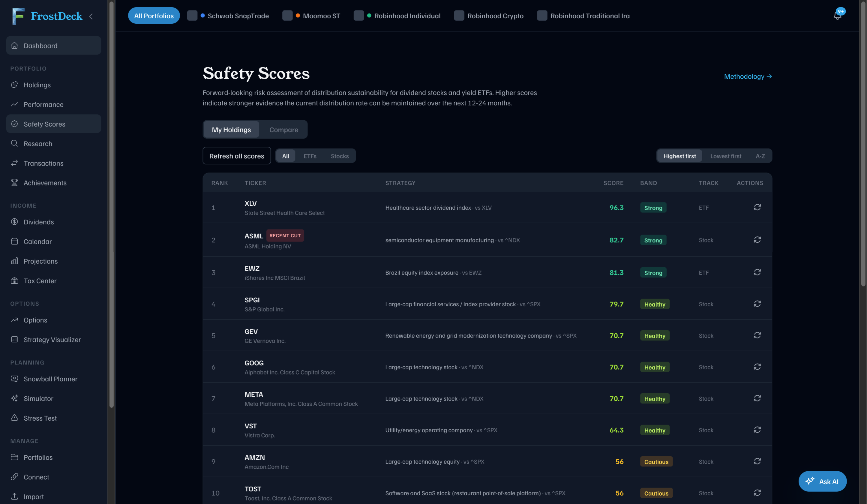Image resolution: width=867 pixels, height=504 pixels.
Task: Filter the list to Stocks
Action: coord(340,156)
